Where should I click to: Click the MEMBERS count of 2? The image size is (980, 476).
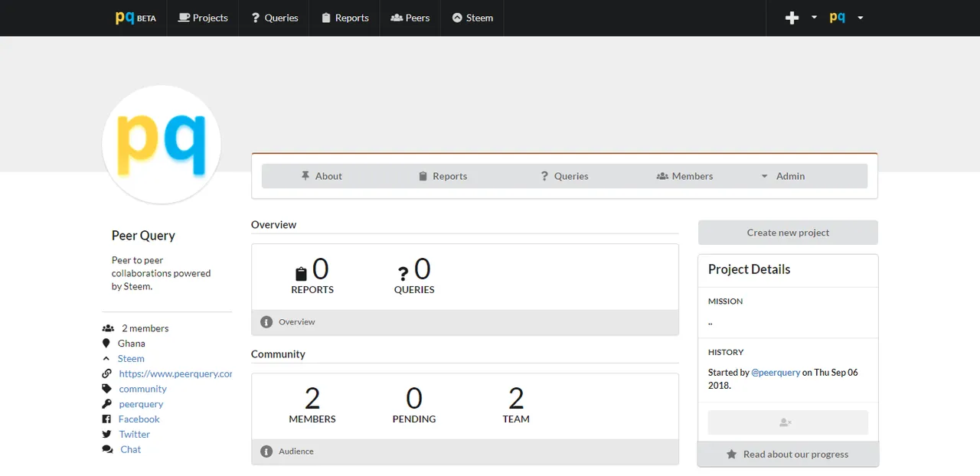pyautogui.click(x=312, y=399)
